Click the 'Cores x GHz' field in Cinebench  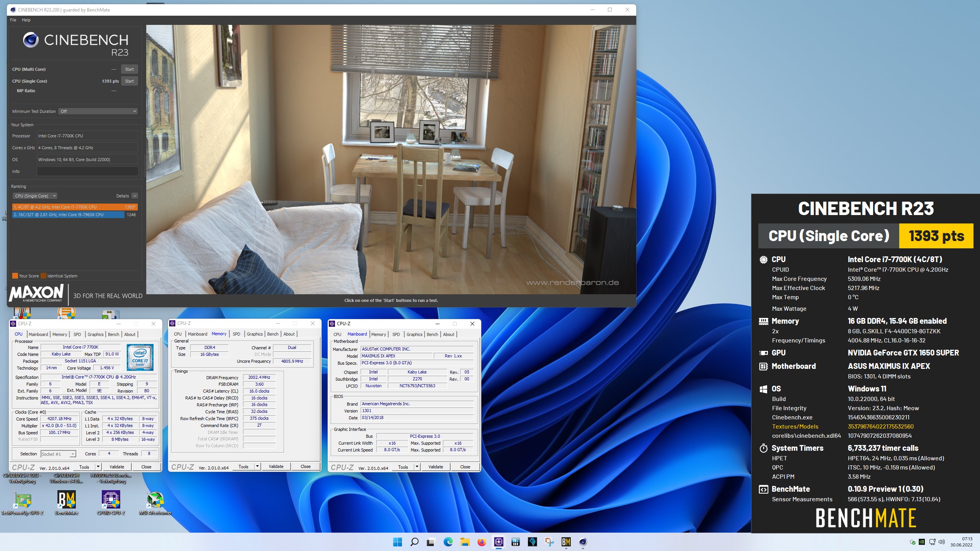87,148
